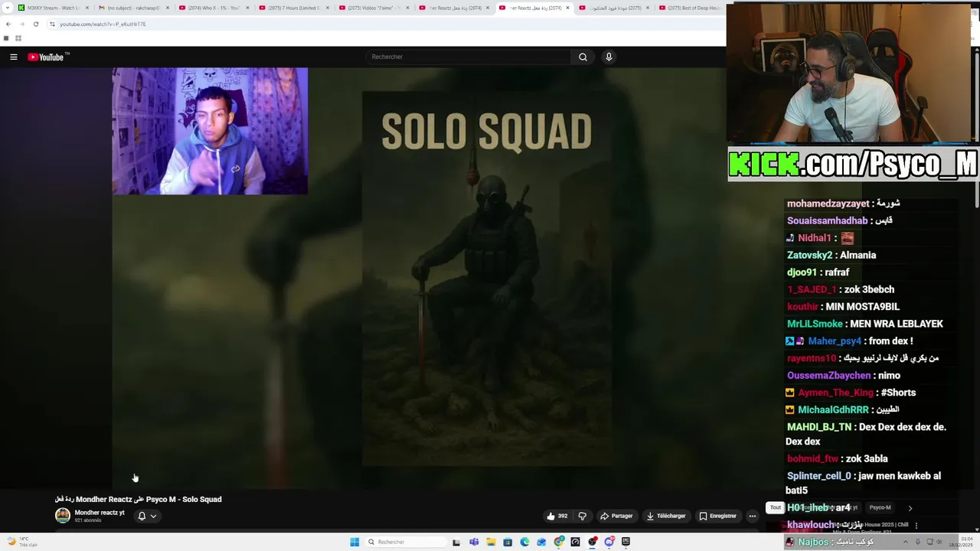Viewport: 980px width, 551px height.
Task: Open Task View from taskbar
Action: (x=456, y=542)
